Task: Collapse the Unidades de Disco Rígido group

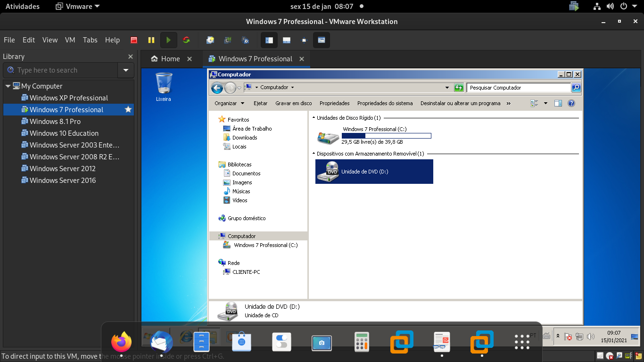Action: [x=314, y=118]
